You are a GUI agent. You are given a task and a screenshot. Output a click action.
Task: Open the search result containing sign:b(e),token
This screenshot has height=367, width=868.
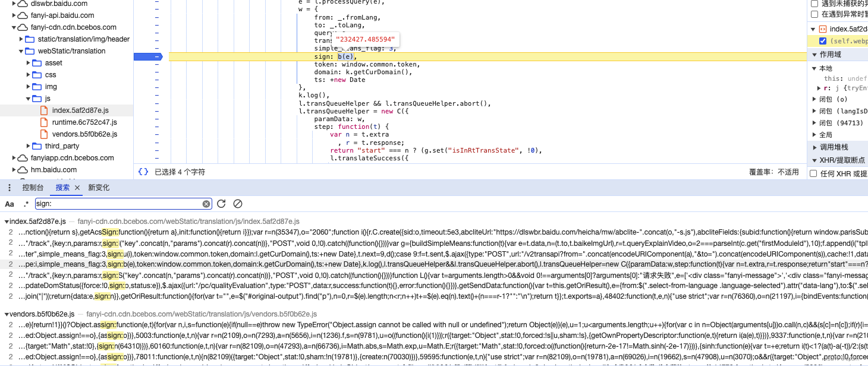pyautogui.click(x=434, y=264)
